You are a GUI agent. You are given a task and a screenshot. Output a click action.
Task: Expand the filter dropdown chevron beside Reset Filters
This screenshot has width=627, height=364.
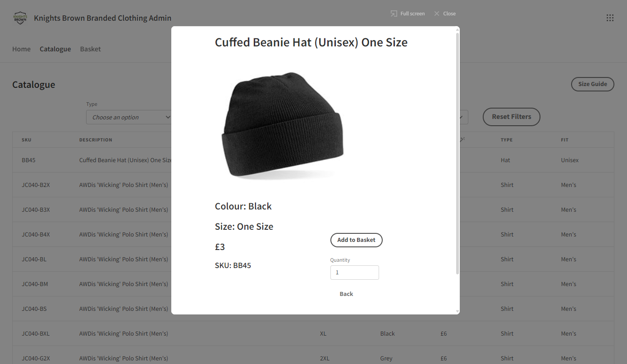[x=462, y=117]
